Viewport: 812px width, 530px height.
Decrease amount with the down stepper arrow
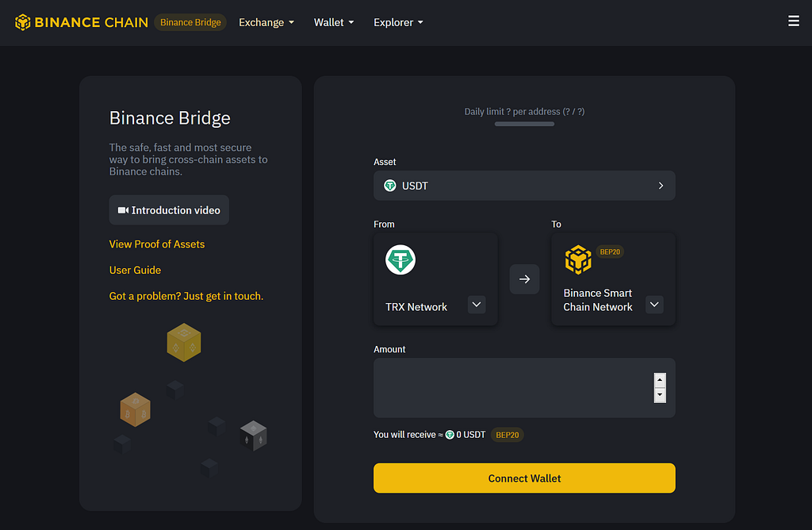[660, 395]
